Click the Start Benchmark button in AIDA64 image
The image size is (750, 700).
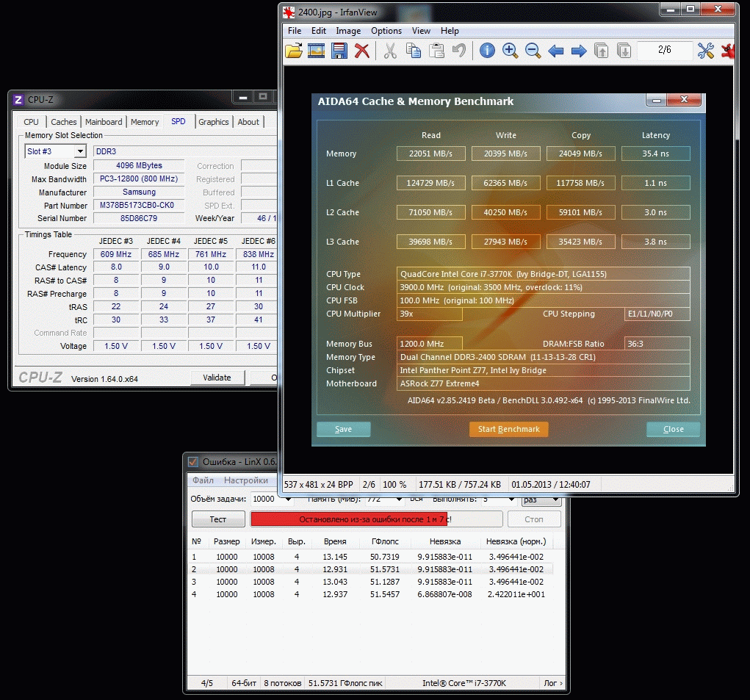click(x=508, y=429)
